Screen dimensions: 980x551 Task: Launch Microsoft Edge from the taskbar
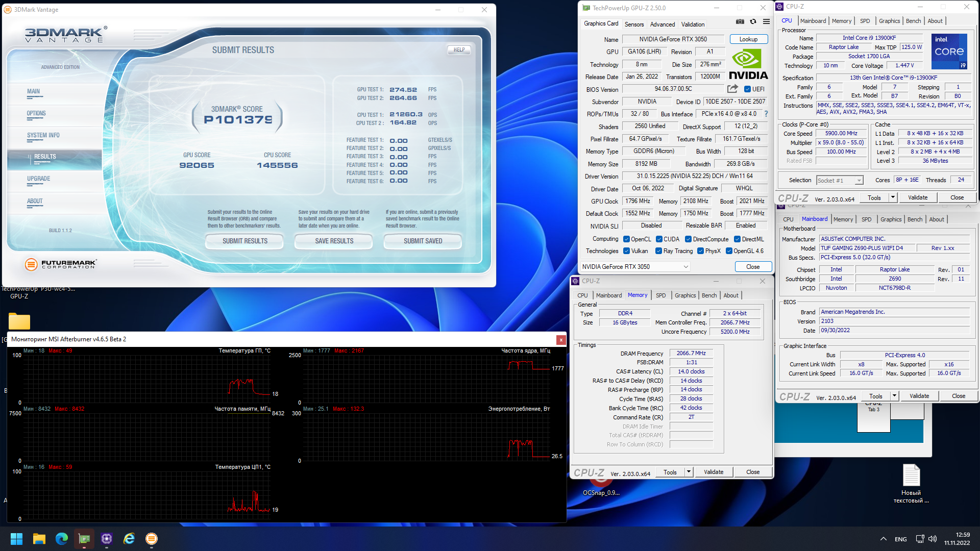[x=61, y=539]
